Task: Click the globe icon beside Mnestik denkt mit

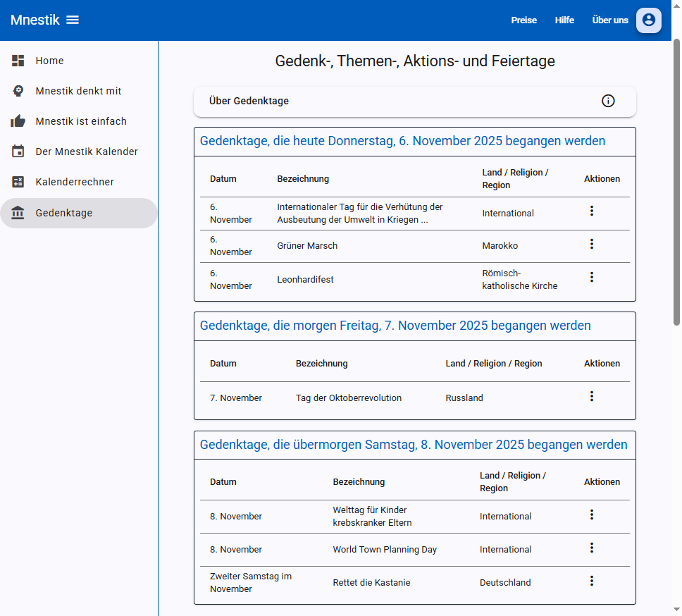Action: [x=18, y=91]
